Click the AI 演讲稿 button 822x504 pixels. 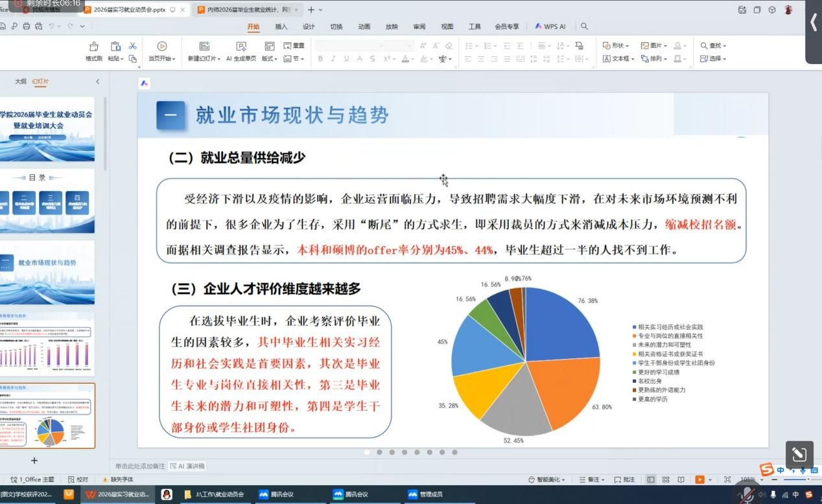187,466
